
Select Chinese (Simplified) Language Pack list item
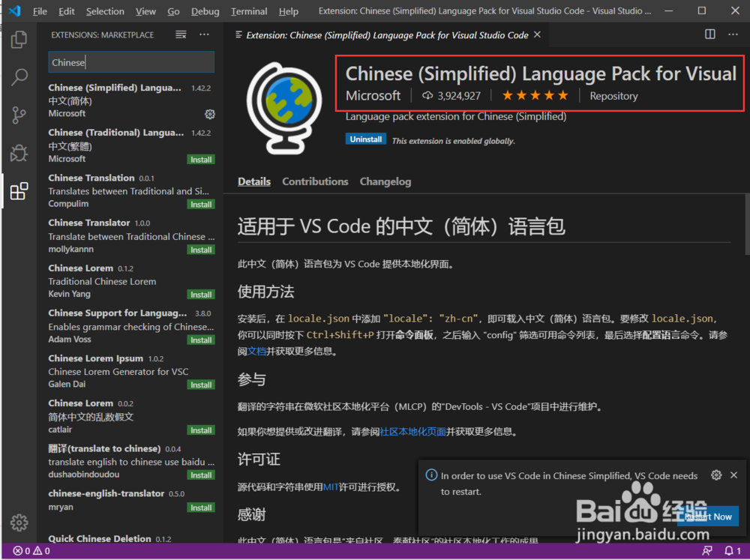click(131, 100)
